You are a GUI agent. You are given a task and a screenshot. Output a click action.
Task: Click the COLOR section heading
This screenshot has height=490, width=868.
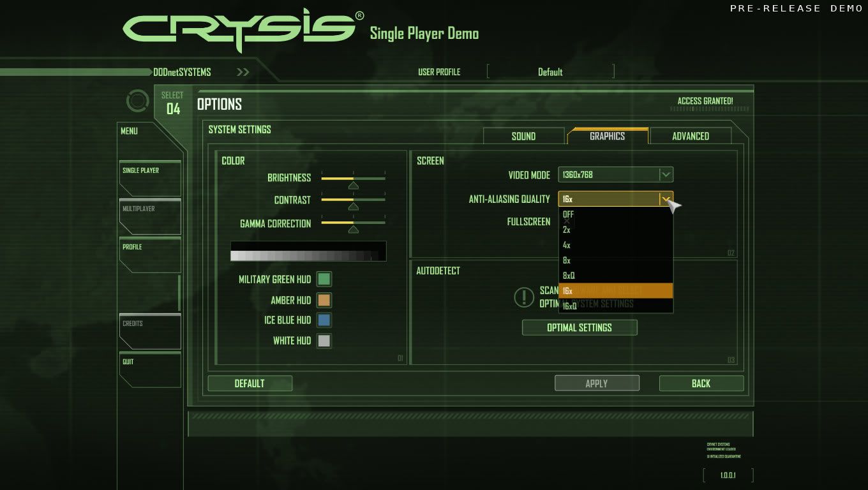pyautogui.click(x=233, y=161)
